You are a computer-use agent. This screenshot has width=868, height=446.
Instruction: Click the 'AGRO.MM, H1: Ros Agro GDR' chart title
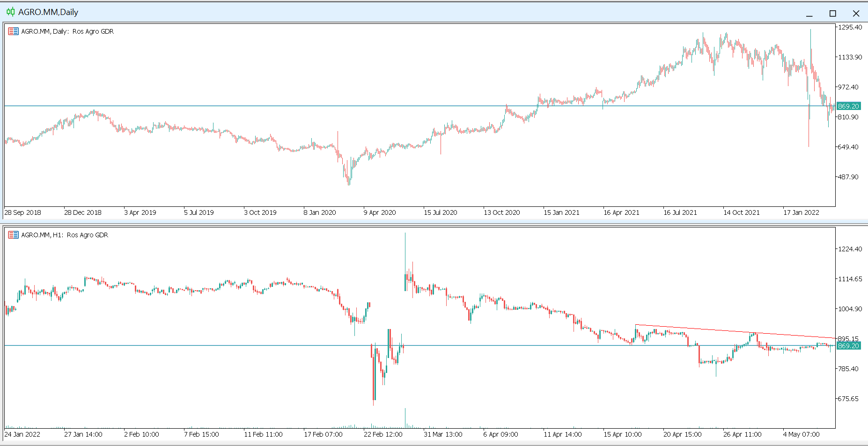click(x=65, y=235)
